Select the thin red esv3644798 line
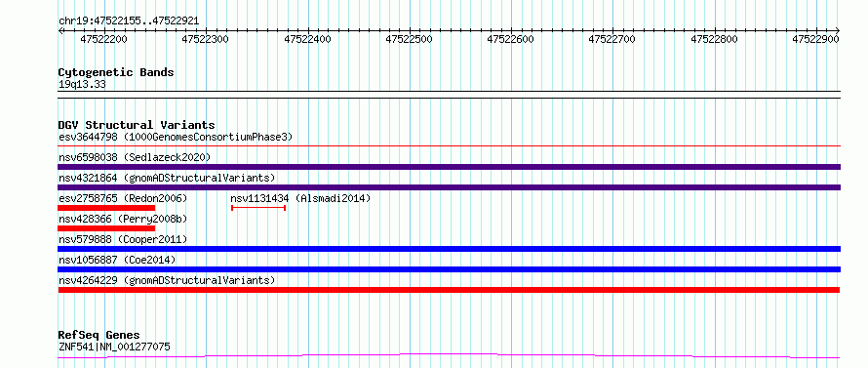Screen dimensions: 868x368 (x=449, y=145)
